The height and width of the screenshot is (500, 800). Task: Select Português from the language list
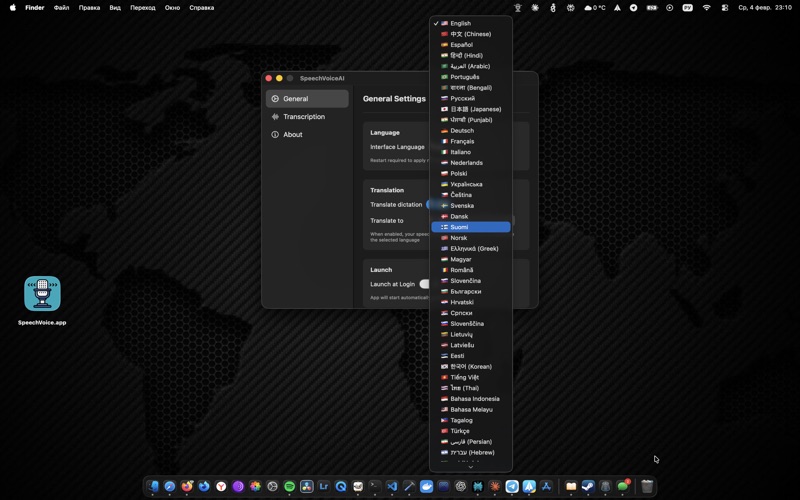click(471, 77)
